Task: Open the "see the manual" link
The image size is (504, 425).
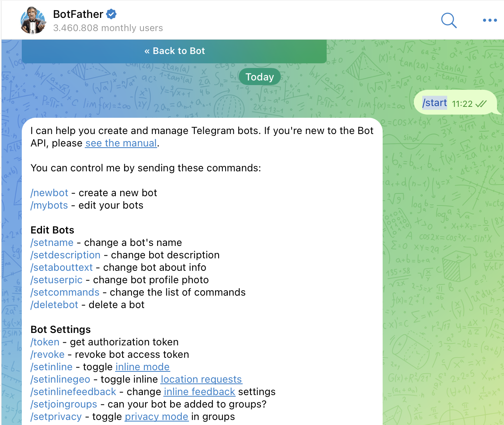Action: tap(121, 143)
